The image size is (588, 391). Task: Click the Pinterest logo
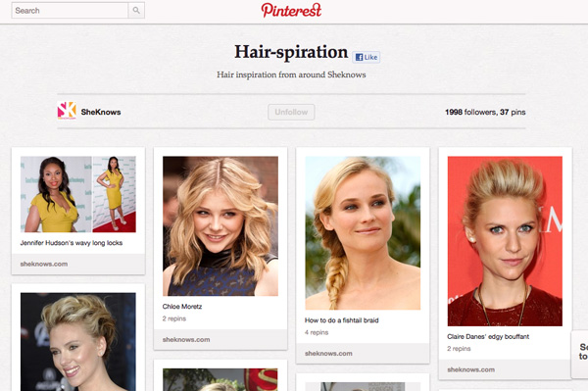[x=291, y=10]
